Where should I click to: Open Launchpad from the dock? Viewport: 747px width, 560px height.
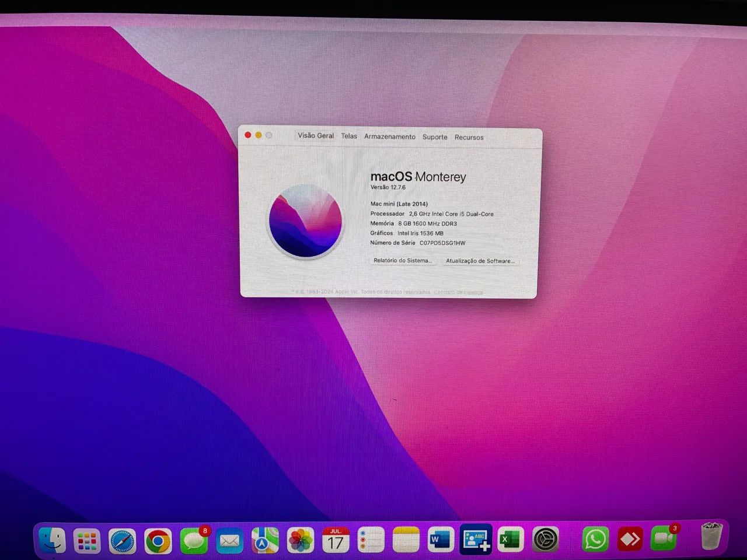[x=87, y=541]
